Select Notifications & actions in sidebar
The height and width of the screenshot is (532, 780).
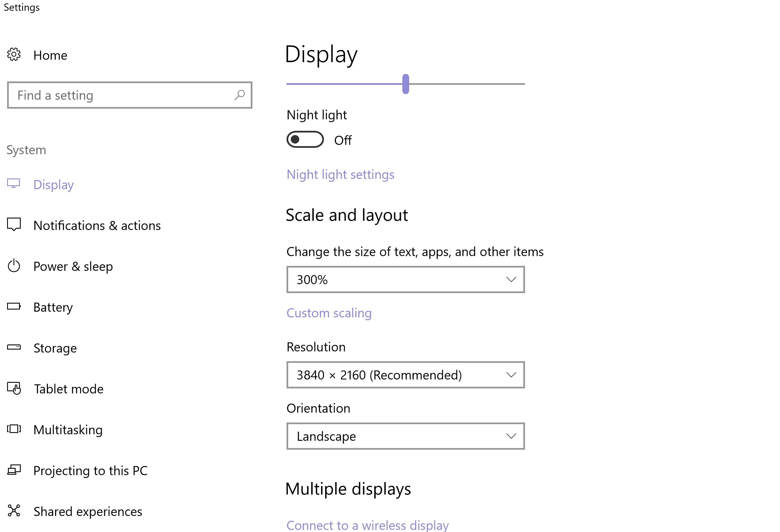[97, 226]
